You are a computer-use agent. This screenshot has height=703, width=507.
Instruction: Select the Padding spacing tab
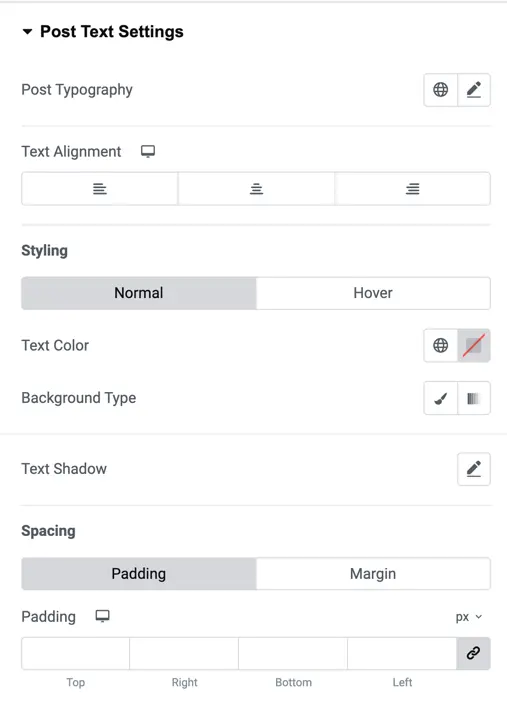click(139, 574)
